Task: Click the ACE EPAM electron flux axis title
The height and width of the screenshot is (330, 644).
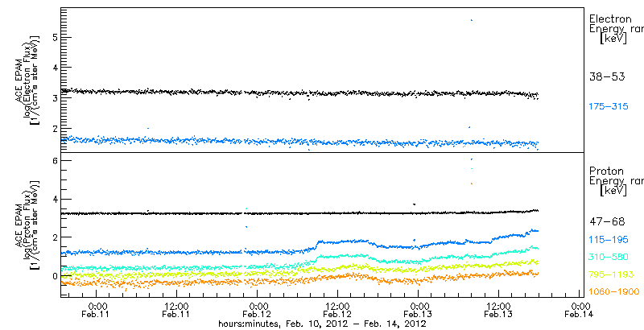Action: coord(27,79)
